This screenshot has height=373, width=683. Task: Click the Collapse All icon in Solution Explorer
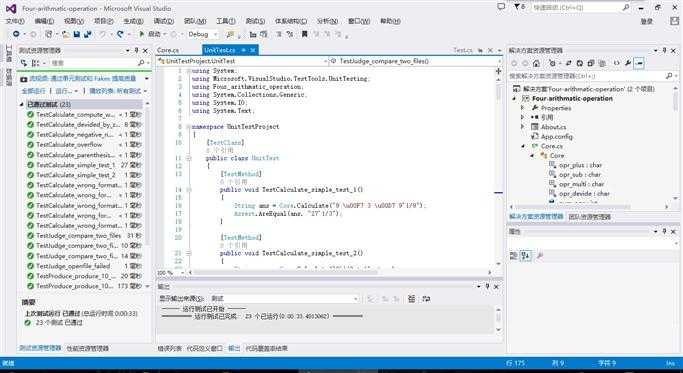(591, 63)
